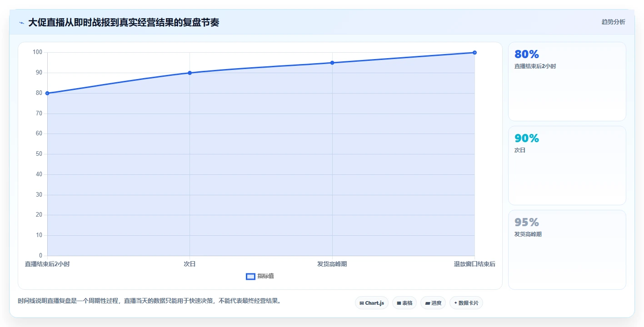Select the 95% stat card

click(567, 249)
